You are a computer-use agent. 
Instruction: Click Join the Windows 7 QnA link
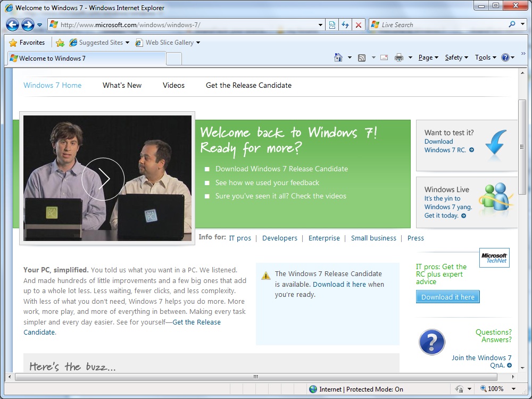[481, 361]
